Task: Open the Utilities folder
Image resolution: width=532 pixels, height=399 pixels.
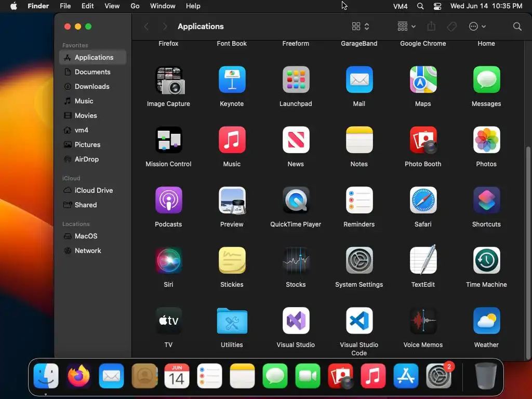Action: (232, 321)
